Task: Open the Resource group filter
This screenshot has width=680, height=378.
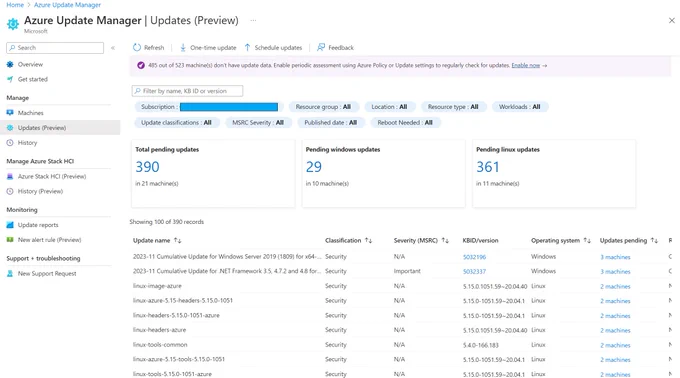Action: click(x=323, y=107)
